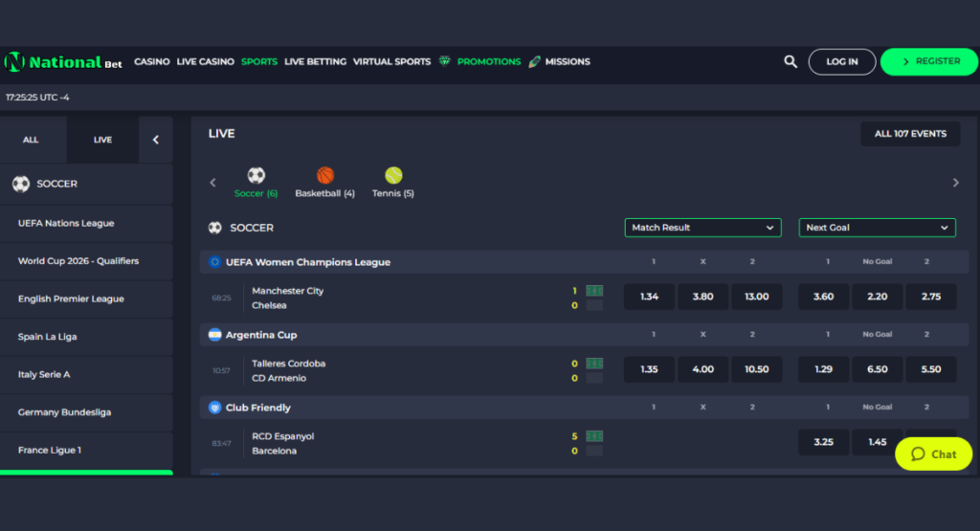Open the Next Goal dropdown
Screen dimensions: 980x531
[x=877, y=228]
